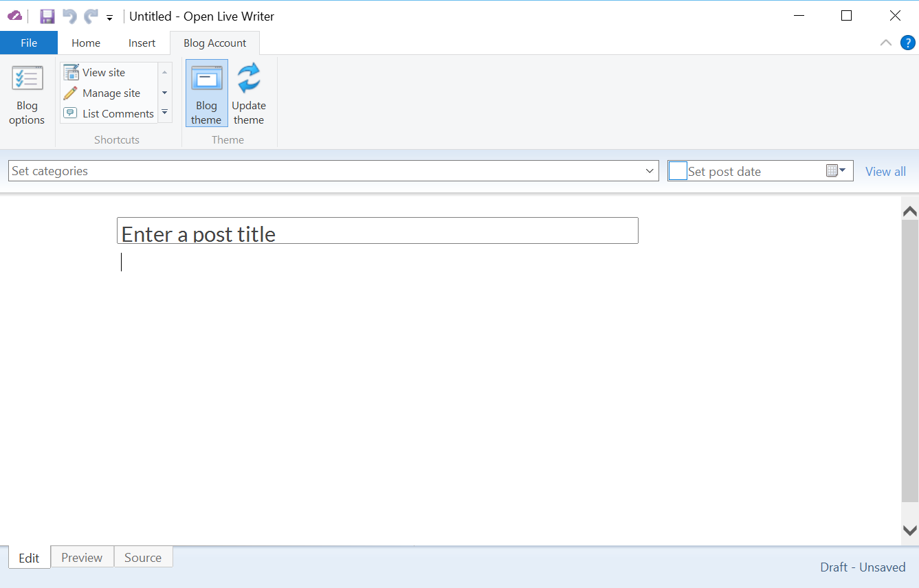Screen dimensions: 919x588
Task: Minimize the Open Live Writer window
Action: pyautogui.click(x=798, y=16)
